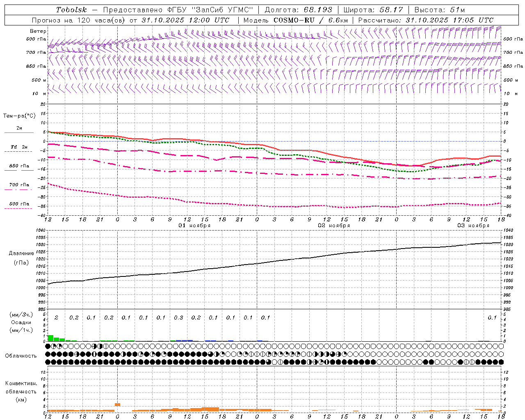Click the Тем-ра(°C) temperature axis label
The image size is (525, 420).
[x=19, y=116]
